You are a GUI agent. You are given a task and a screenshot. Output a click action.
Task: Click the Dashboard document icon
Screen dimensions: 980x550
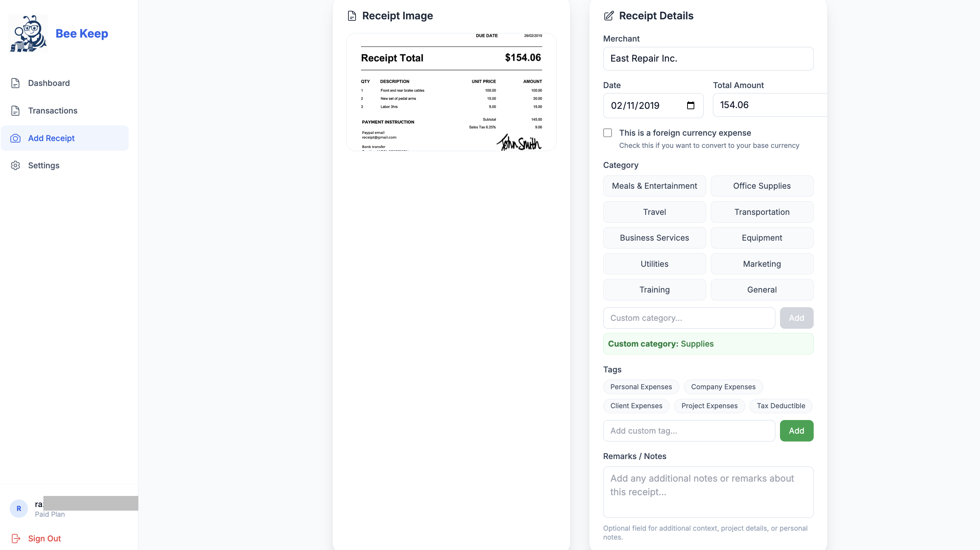click(15, 83)
